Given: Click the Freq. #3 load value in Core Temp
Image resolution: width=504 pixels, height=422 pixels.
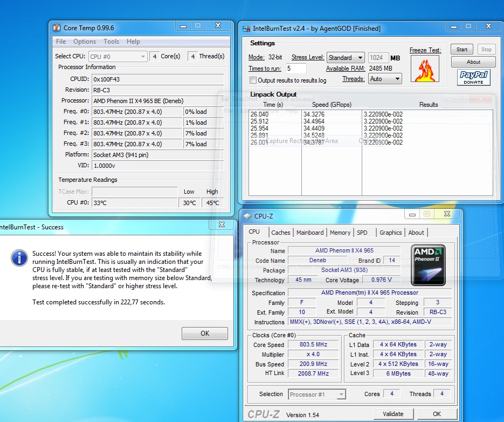Looking at the screenshot, I should coord(203,144).
